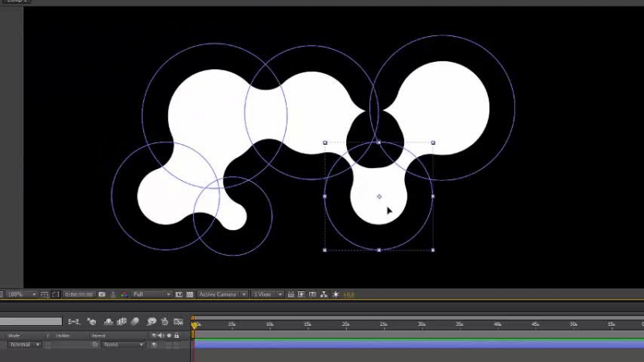Click the bottom-middle mask bounding box handle
This screenshot has width=644, height=362.
[378, 250]
